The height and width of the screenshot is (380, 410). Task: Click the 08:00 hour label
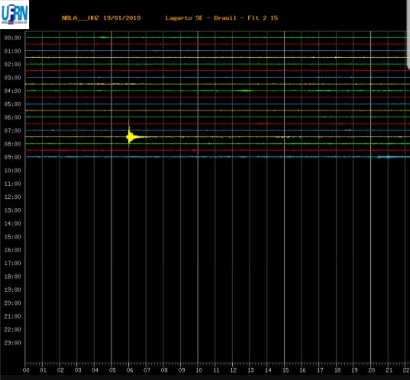(13, 144)
